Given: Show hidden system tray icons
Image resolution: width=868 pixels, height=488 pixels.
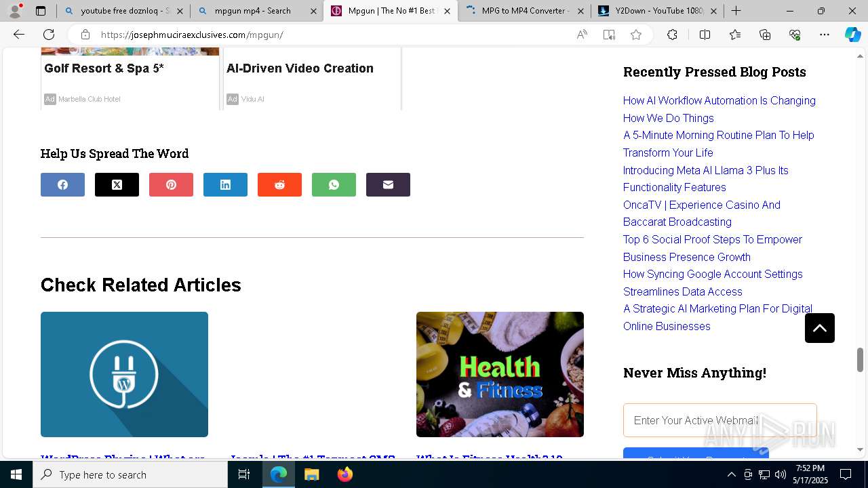Looking at the screenshot, I should [731, 474].
